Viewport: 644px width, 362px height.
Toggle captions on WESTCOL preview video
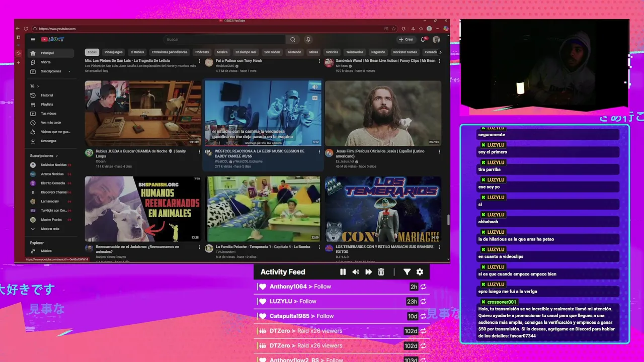pyautogui.click(x=315, y=98)
